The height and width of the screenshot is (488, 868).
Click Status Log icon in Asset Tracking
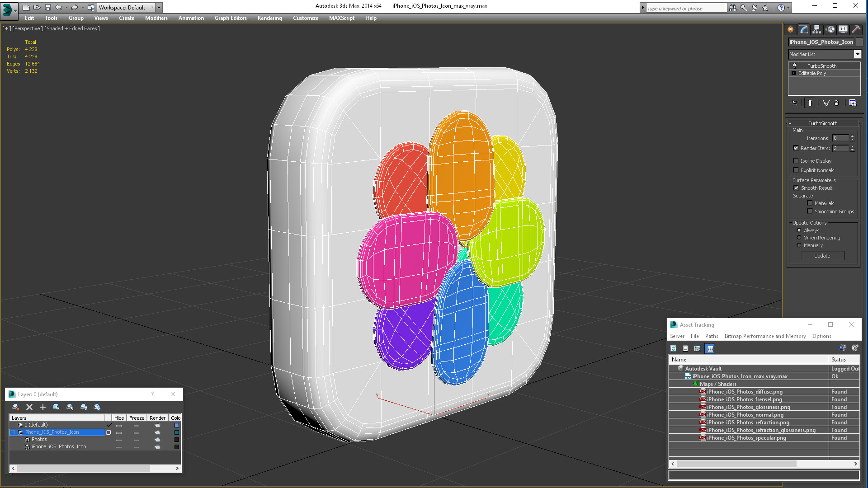point(685,348)
